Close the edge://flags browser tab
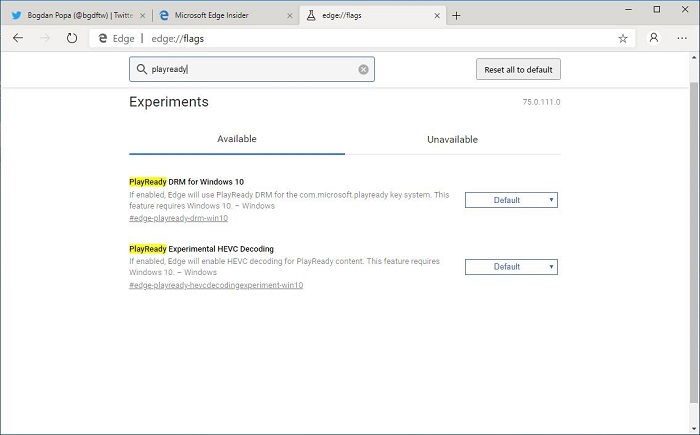The height and width of the screenshot is (435, 700). tap(437, 15)
